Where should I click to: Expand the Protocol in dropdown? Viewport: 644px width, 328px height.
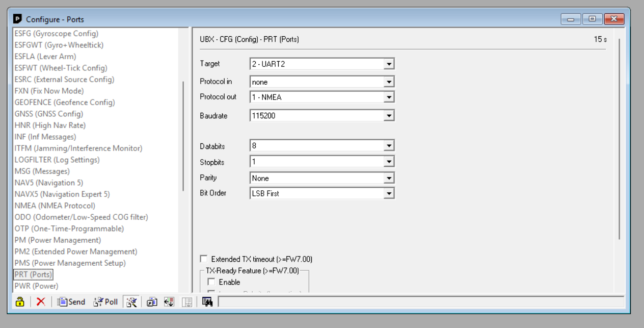(x=389, y=82)
